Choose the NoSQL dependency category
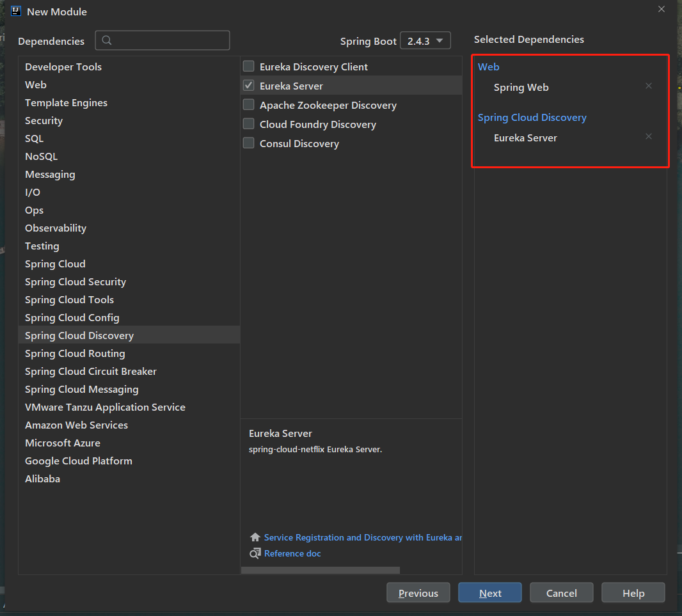 pos(41,156)
